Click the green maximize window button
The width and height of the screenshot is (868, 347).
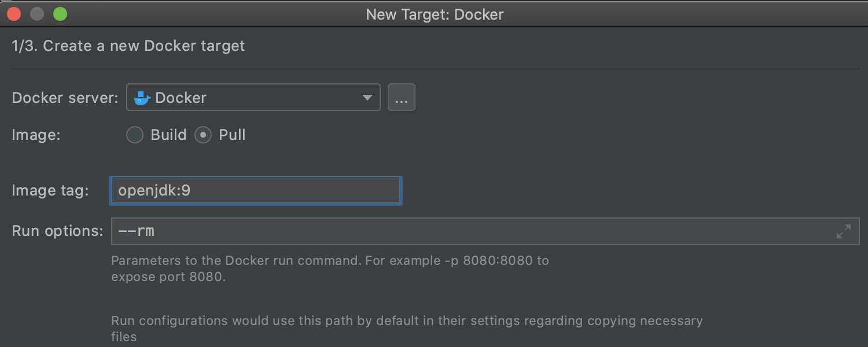click(x=60, y=14)
